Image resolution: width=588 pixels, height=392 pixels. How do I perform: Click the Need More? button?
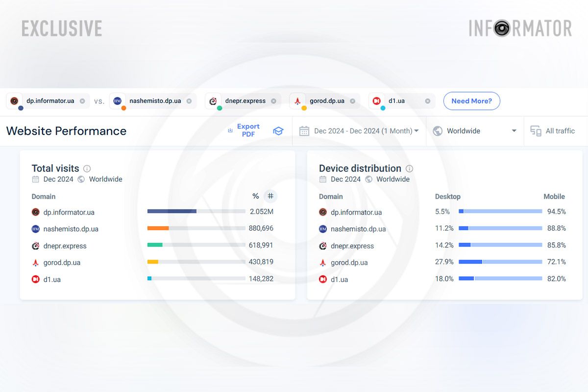[x=471, y=101]
